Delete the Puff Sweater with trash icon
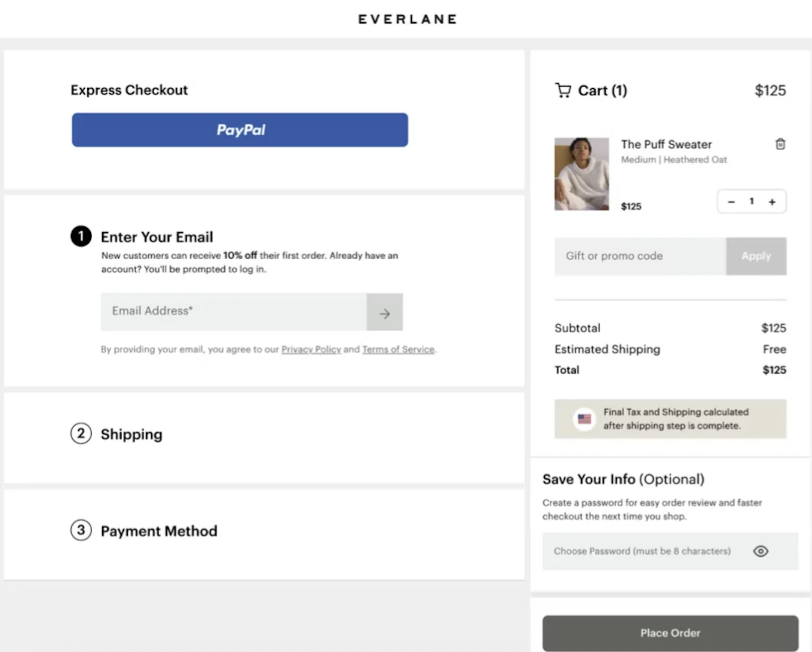This screenshot has width=812, height=652. [x=780, y=144]
